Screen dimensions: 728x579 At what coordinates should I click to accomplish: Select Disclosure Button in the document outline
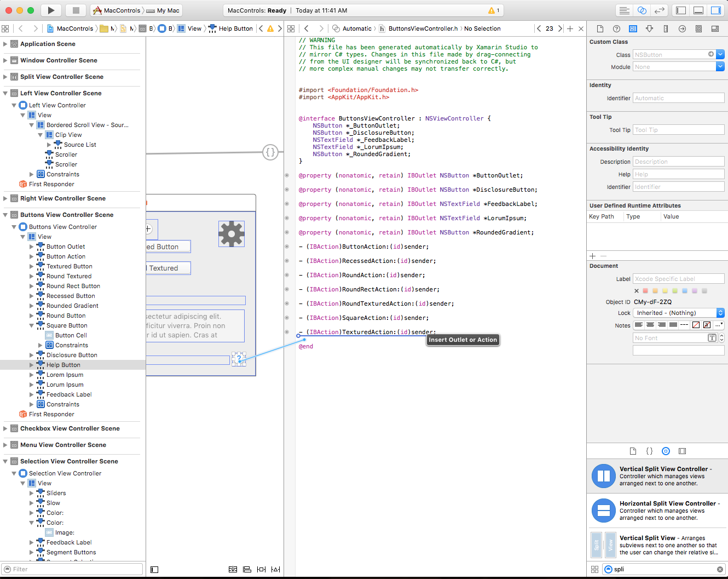(72, 355)
